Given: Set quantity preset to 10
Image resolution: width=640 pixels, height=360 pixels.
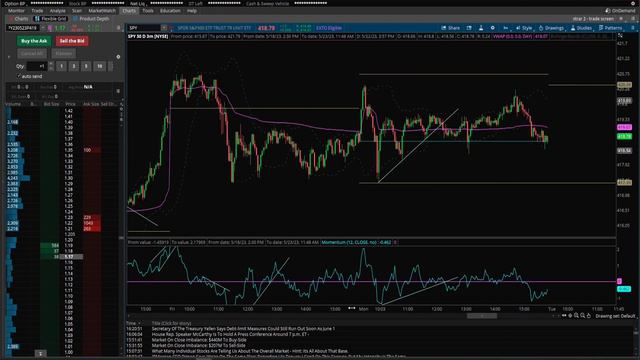Looking at the screenshot, I should (100, 66).
